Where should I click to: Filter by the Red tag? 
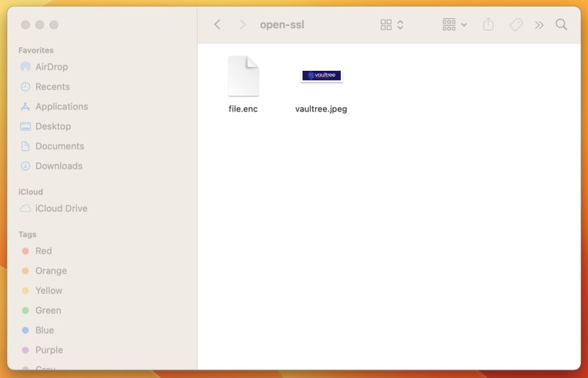tap(43, 251)
